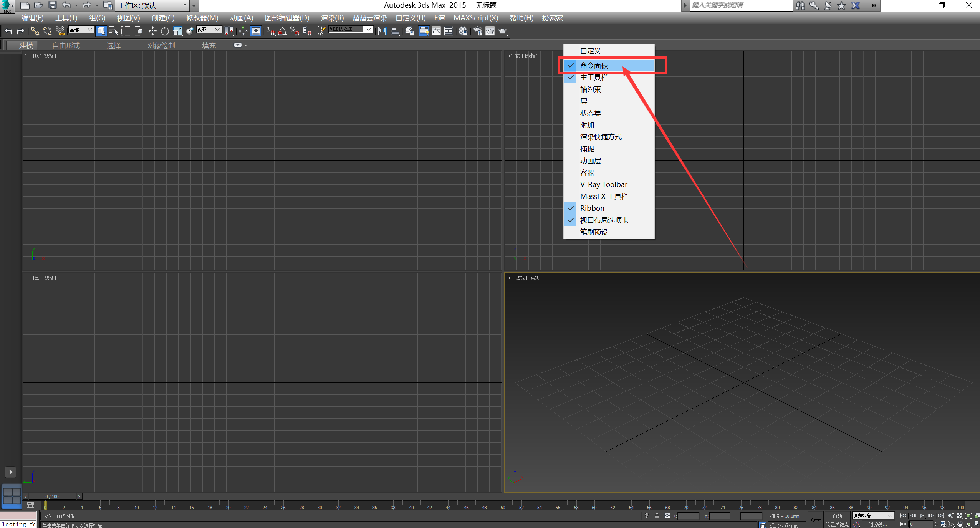Toggle the 3D Snaps button
Viewport: 980px width, 528px height.
[x=270, y=31]
